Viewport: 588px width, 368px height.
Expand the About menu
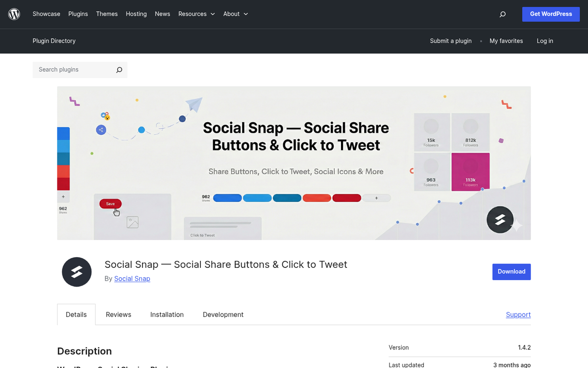point(236,14)
